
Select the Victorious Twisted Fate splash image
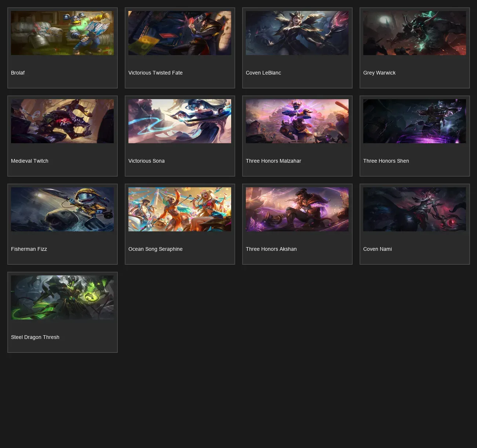point(180,33)
